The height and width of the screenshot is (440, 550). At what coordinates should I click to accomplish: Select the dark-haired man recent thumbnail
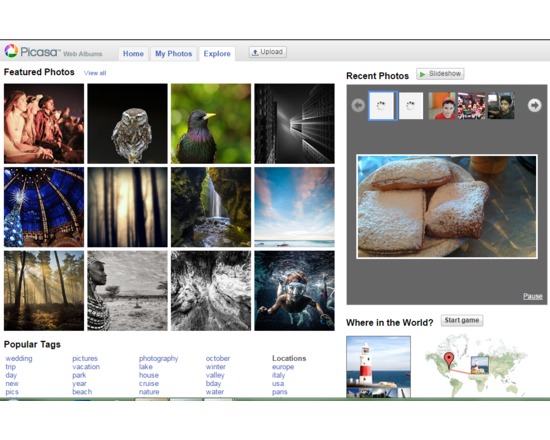pyautogui.click(x=501, y=105)
